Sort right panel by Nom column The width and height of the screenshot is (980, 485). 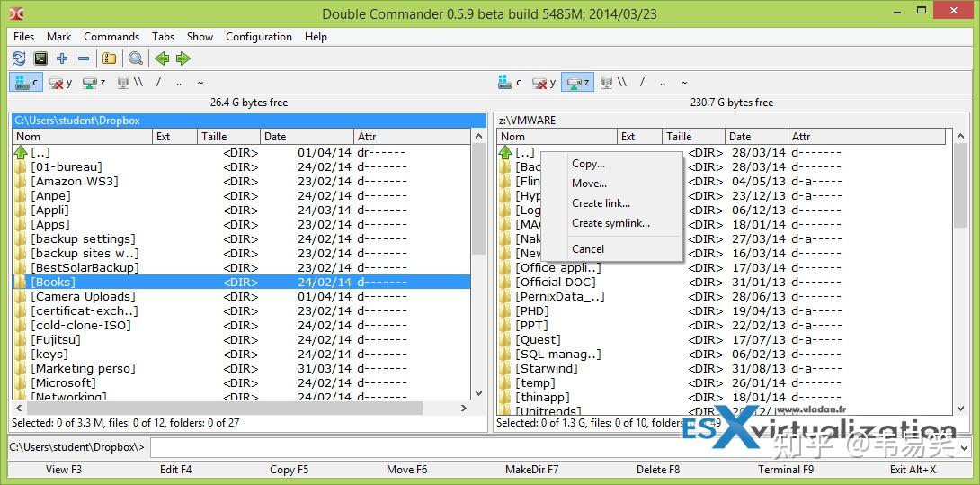[557, 137]
